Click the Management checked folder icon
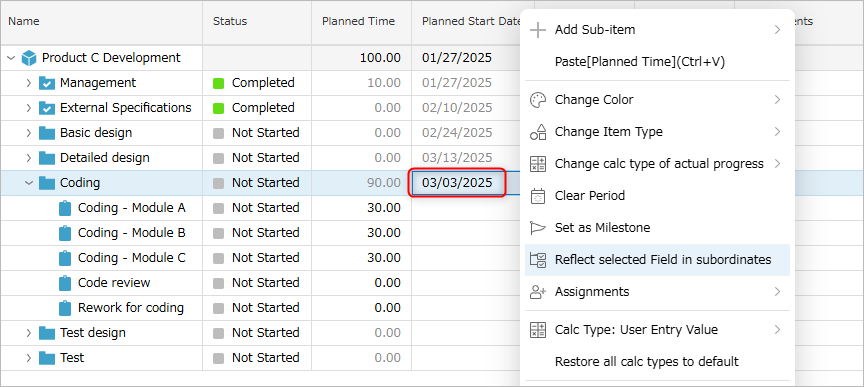The height and width of the screenshot is (387, 864). click(x=47, y=83)
